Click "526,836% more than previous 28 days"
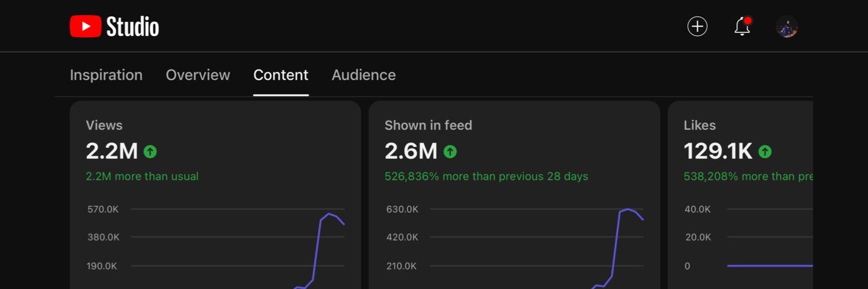868x289 pixels. (486, 176)
